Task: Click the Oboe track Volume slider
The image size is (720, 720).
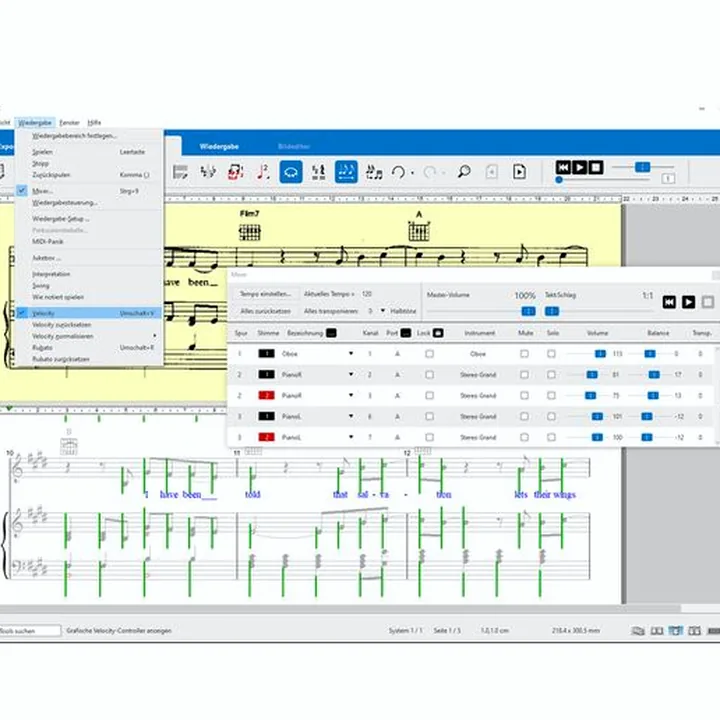Action: point(600,354)
